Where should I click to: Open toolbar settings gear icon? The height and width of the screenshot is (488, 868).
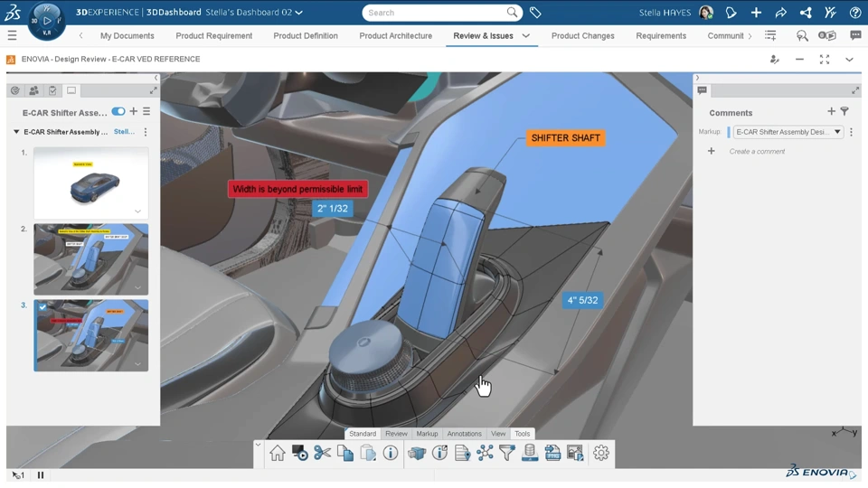(601, 453)
